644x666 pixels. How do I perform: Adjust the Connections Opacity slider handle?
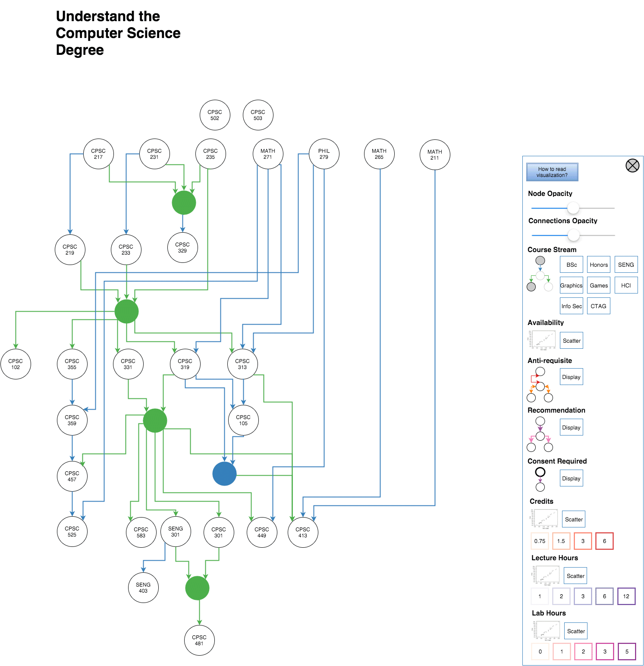pyautogui.click(x=574, y=235)
